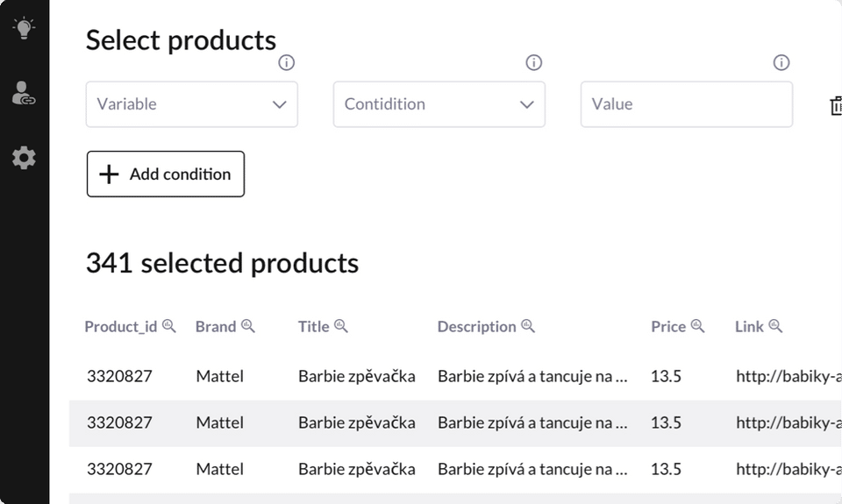Click search icon next to Description
This screenshot has width=842, height=504.
click(528, 326)
